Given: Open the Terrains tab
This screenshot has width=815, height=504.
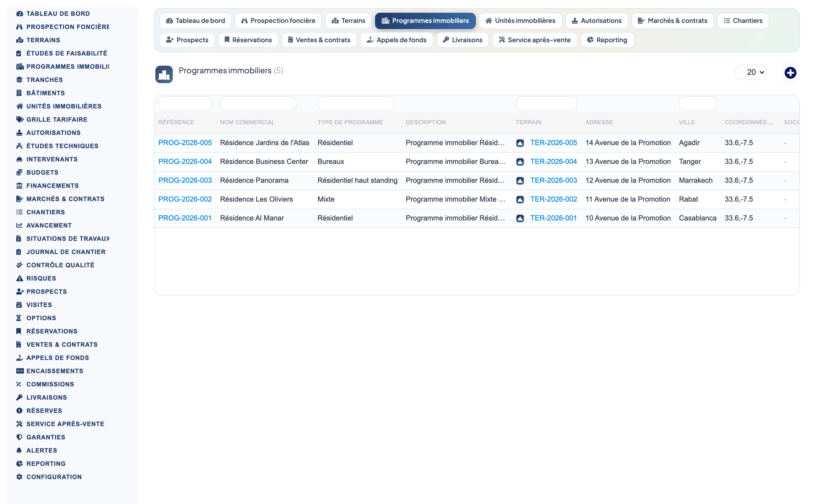Looking at the screenshot, I should 348,21.
